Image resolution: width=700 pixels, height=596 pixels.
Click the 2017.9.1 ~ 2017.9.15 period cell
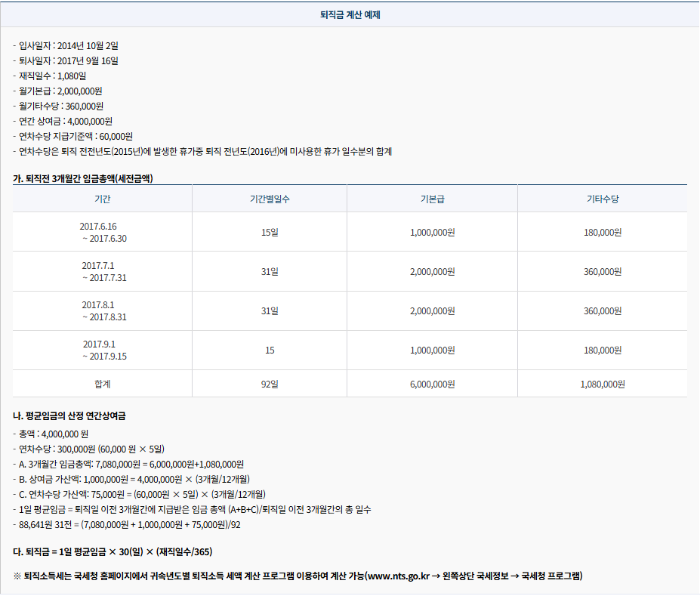pos(102,350)
